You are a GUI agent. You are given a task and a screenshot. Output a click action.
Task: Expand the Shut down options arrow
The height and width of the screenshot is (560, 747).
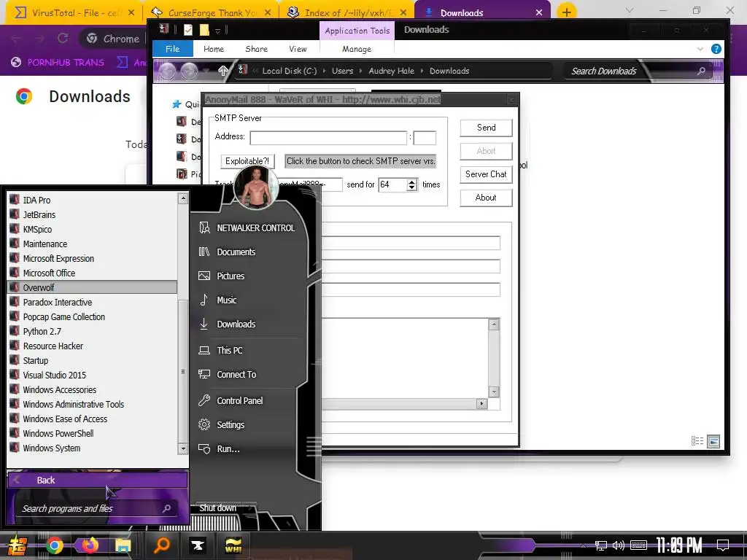click(251, 508)
